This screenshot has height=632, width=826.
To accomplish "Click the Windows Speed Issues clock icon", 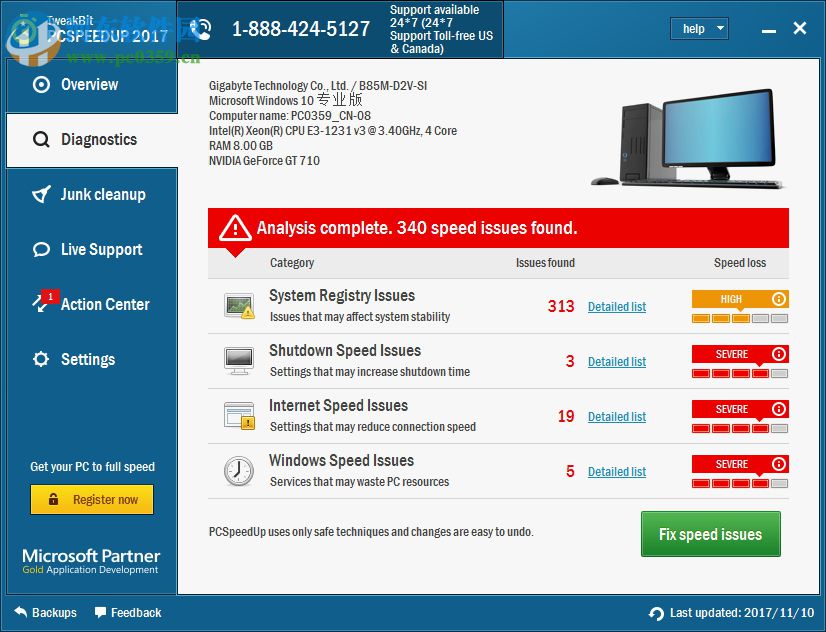I will (238, 470).
